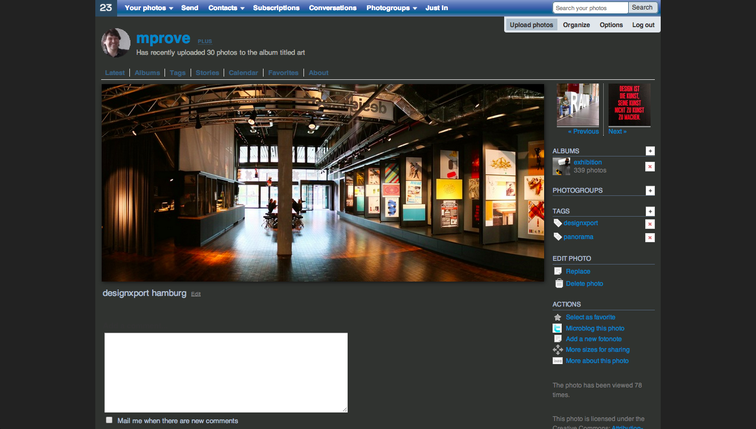This screenshot has width=756, height=429.
Task: Open Options in the top bar
Action: [x=611, y=25]
